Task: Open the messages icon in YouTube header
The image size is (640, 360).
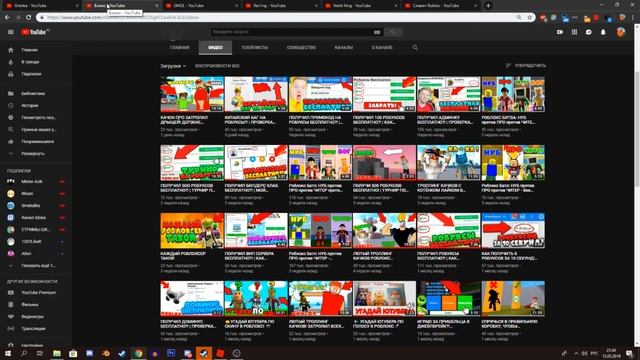Action: 589,32
